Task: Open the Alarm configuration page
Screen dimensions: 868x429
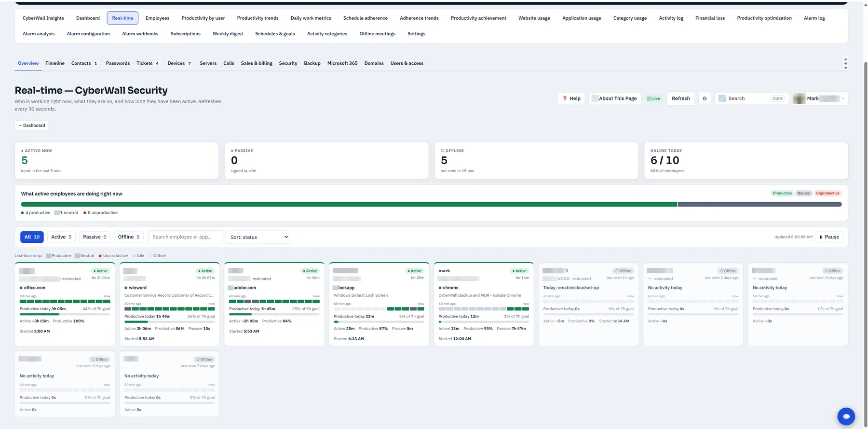Action: pyautogui.click(x=88, y=34)
